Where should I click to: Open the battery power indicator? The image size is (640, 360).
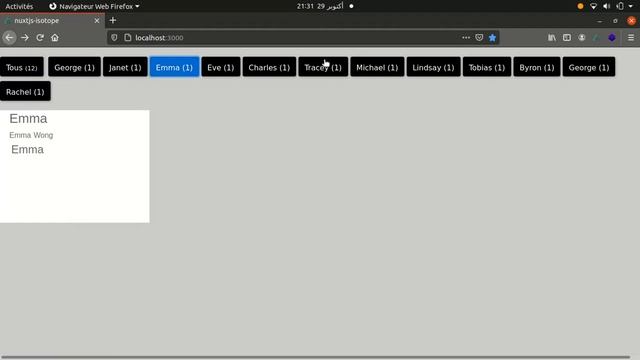pyautogui.click(x=620, y=6)
